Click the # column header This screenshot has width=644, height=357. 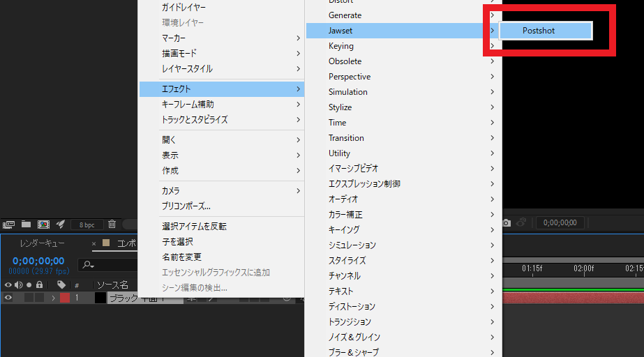click(76, 285)
